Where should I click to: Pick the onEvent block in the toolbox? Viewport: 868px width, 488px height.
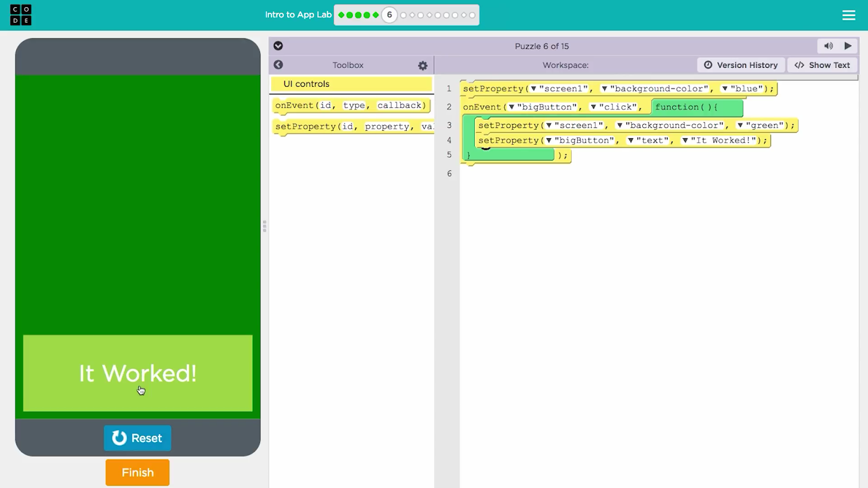click(x=350, y=105)
